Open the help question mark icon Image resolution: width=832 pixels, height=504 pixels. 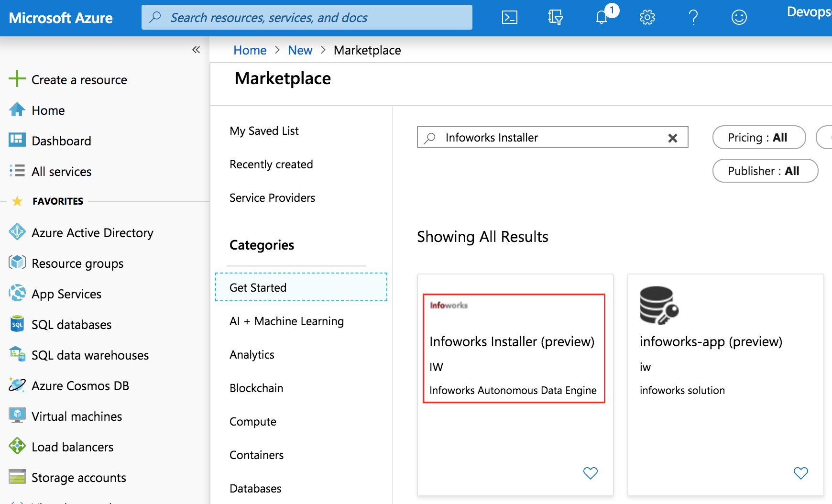(693, 18)
